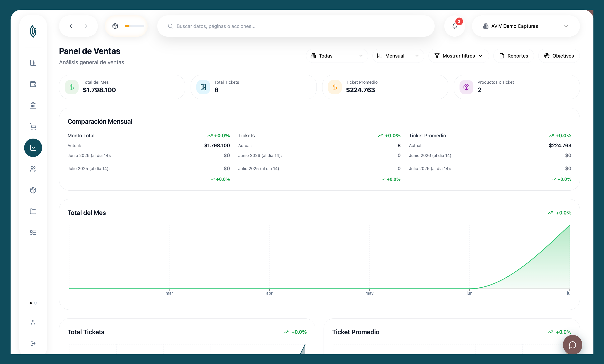
Task: Switch to second sidebar page dot
Action: pos(36,303)
